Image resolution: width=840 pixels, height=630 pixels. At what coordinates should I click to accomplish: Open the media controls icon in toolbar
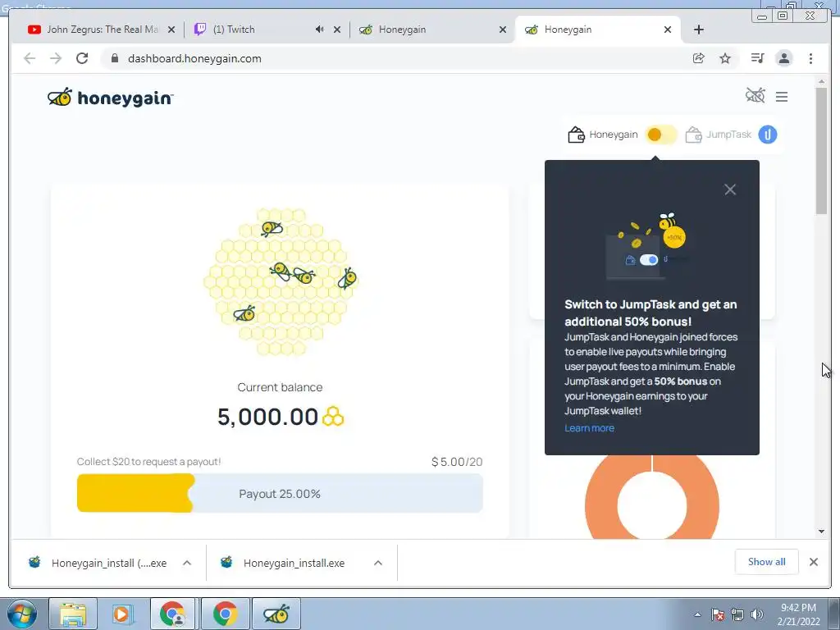point(757,58)
